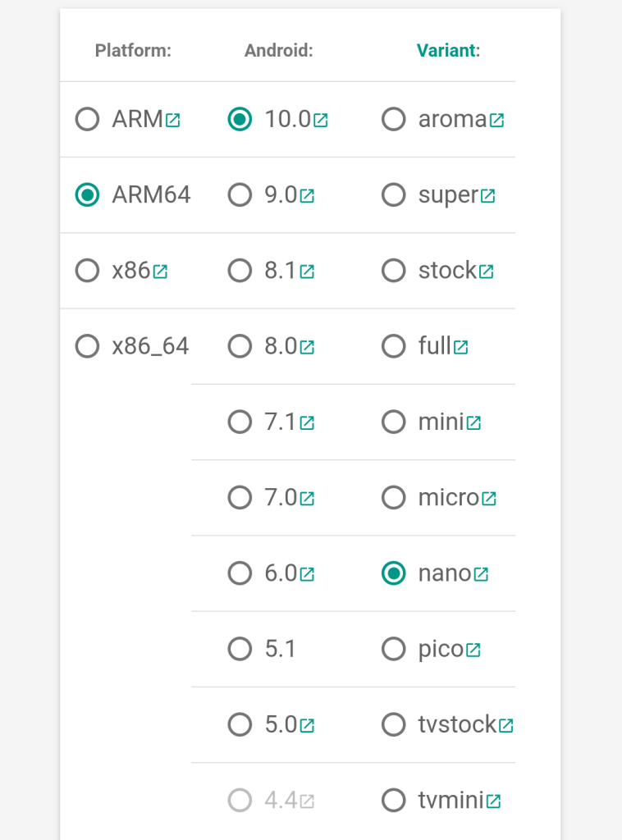Open external link icon next to aroma
Viewport: 622px width, 840px height.
(x=496, y=121)
